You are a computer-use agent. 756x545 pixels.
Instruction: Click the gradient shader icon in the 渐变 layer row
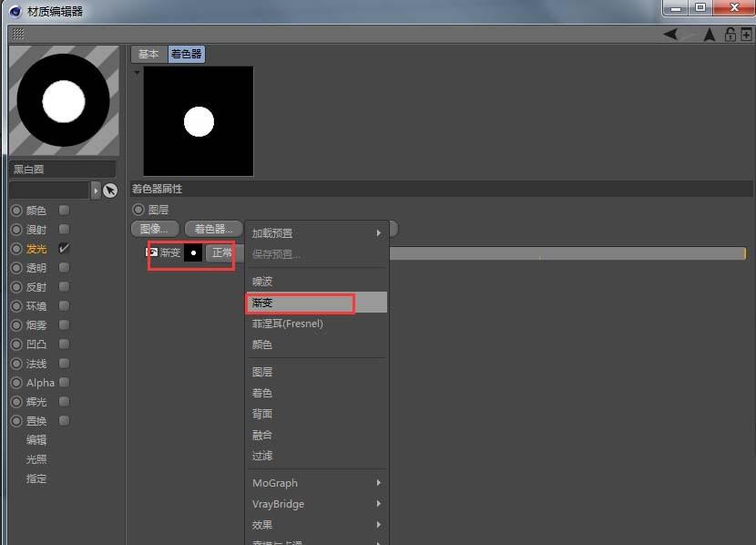pos(153,252)
